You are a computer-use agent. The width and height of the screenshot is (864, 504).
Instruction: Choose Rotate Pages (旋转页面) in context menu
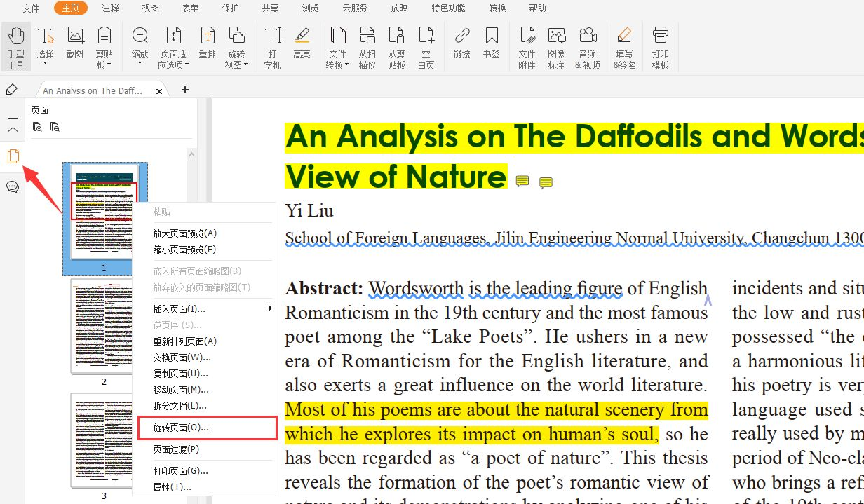[x=181, y=427]
